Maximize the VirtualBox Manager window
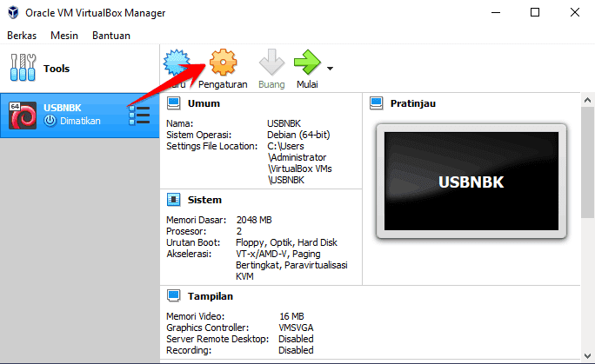Screen dimensions: 595x364 (535, 12)
